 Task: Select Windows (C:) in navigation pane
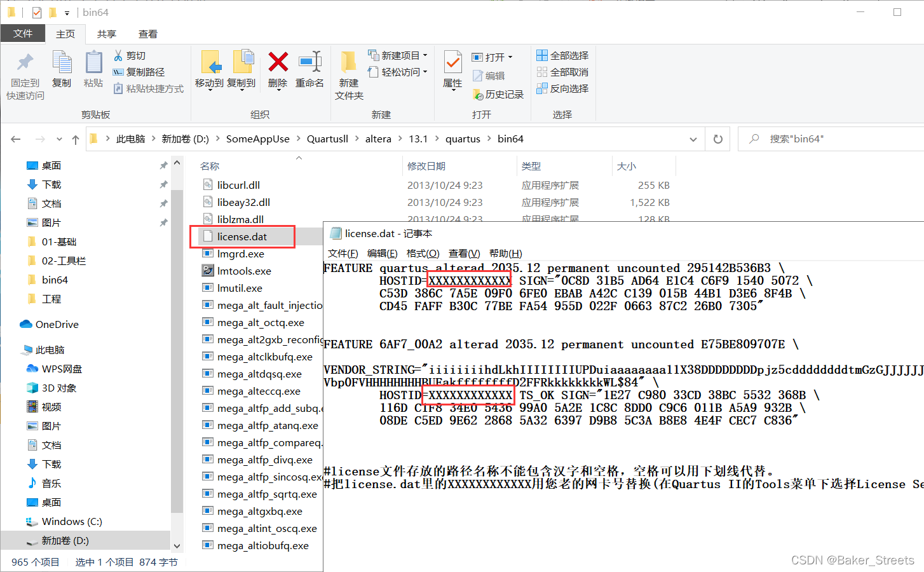(x=72, y=522)
